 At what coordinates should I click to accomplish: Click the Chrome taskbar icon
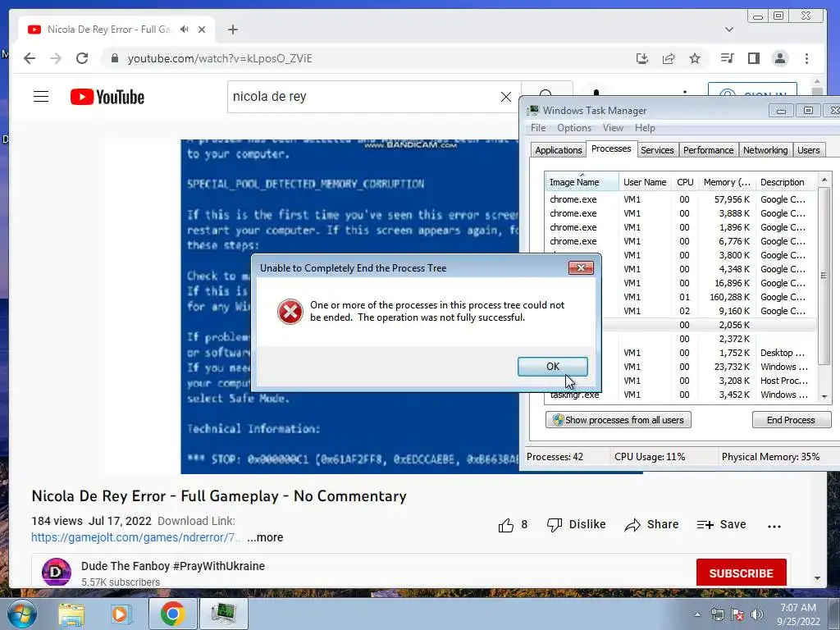(172, 614)
